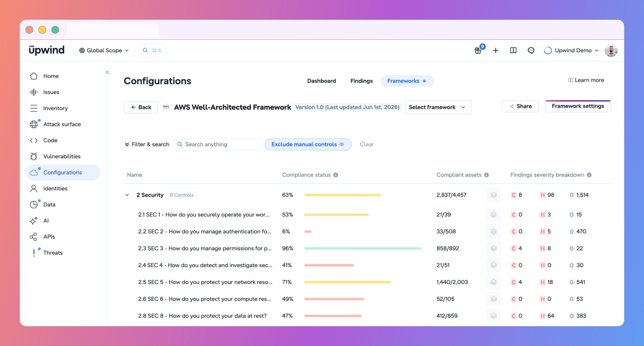Click the Issues sidebar icon
Image resolution: width=644 pixels, height=346 pixels.
coord(34,92)
